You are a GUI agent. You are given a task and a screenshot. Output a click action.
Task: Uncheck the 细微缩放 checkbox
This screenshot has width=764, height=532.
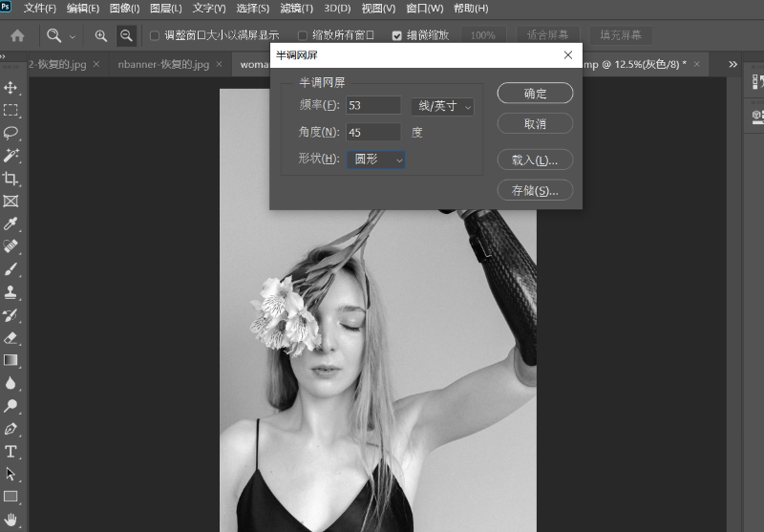click(x=397, y=36)
